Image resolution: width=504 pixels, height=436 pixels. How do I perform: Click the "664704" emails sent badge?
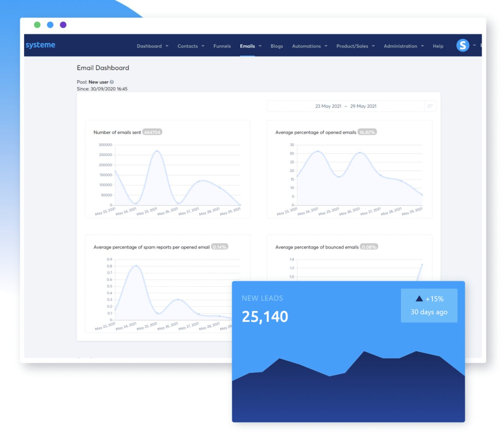(152, 132)
